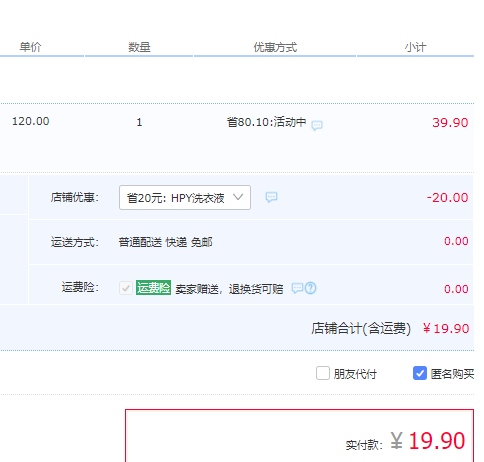Click the 朋友代付 label text
484x462 pixels.
click(x=355, y=374)
